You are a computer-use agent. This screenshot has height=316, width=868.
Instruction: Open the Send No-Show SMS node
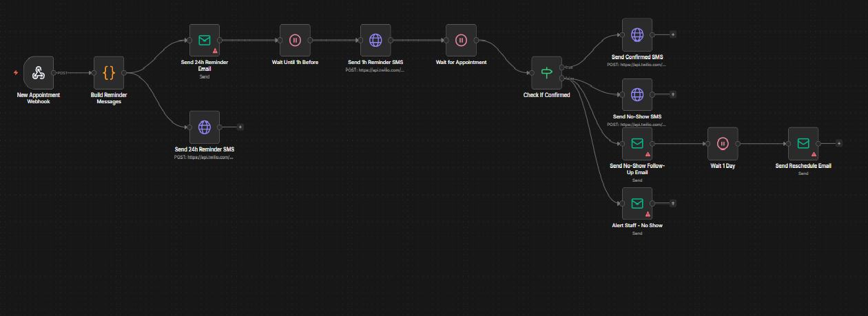pyautogui.click(x=637, y=94)
